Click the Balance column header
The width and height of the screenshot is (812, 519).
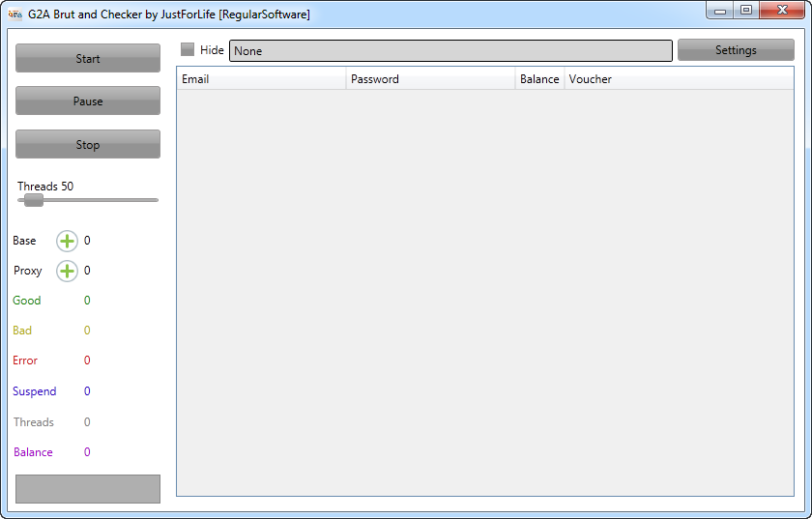(539, 78)
